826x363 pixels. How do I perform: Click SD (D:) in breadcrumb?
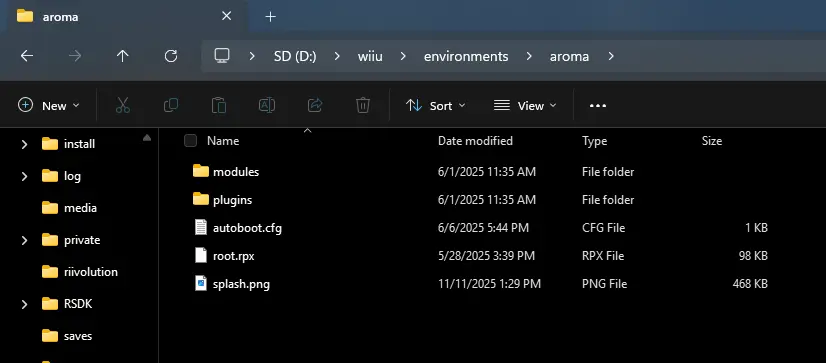point(295,56)
